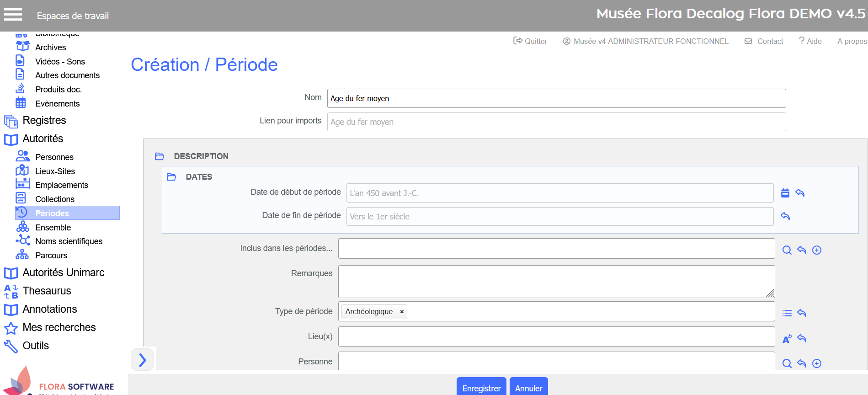Click the Annuler button
Viewport: 868px width, 395px height.
[x=528, y=388]
